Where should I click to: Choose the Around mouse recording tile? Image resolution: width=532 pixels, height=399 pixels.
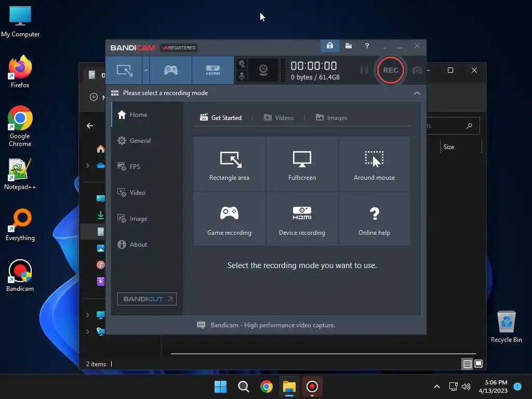pos(374,164)
